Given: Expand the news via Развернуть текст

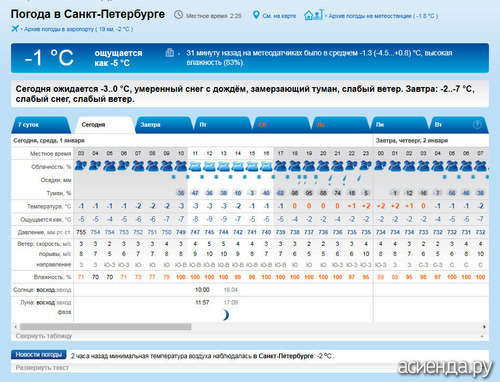Looking at the screenshot, I should point(42,368).
